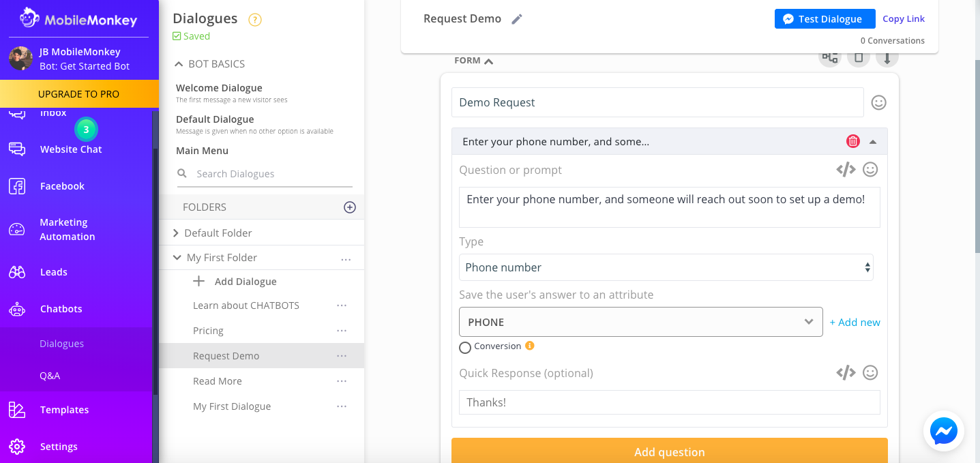Click the emoji icon next to Question or prompt
This screenshot has height=463, width=980.
click(870, 169)
